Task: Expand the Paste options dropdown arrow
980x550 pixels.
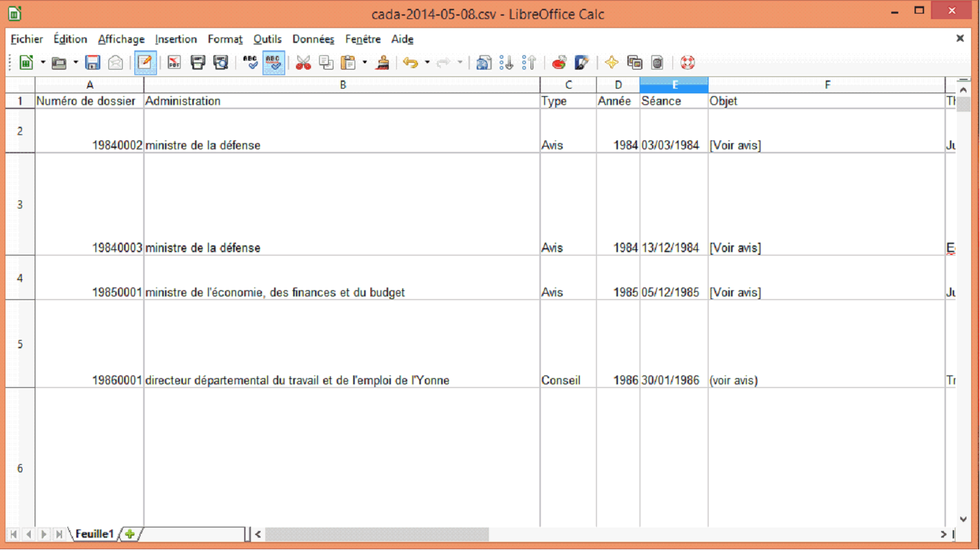Action: point(365,63)
